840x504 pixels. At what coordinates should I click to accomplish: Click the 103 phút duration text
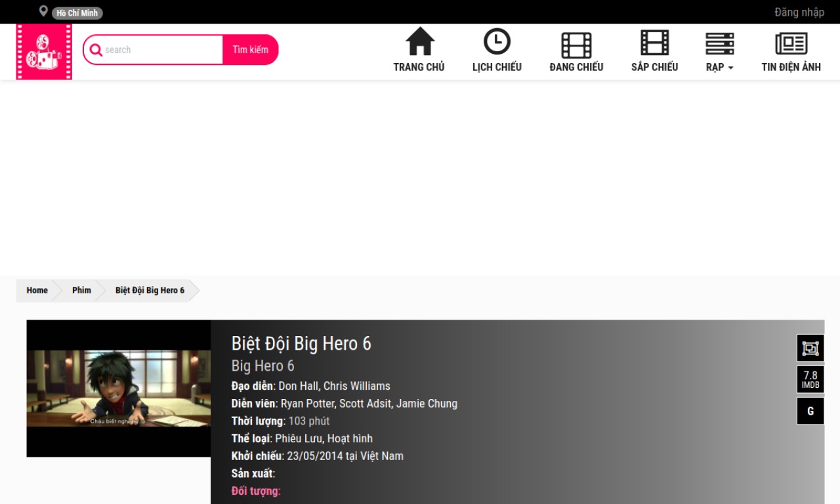[309, 421]
